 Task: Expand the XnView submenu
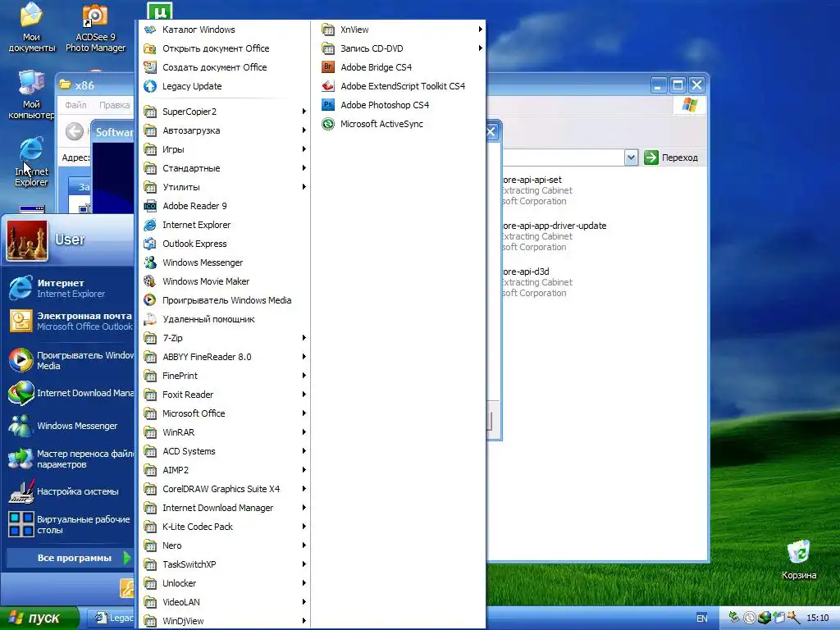tap(401, 30)
